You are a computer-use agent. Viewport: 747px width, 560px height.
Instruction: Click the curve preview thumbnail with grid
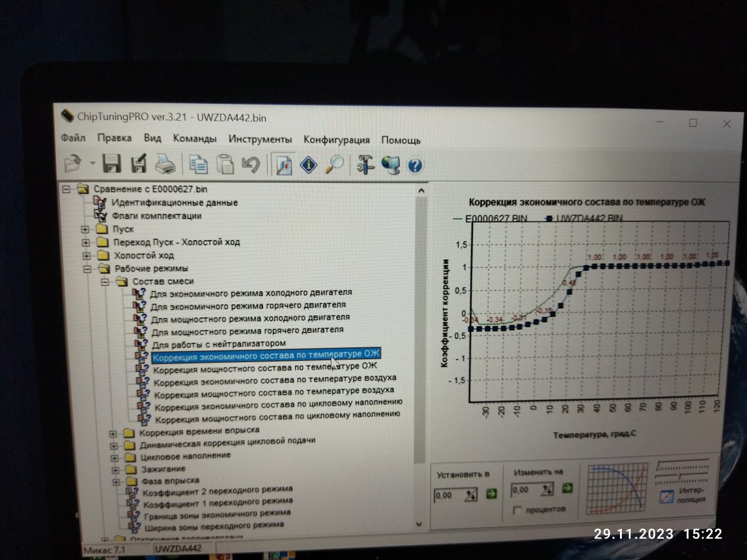pos(618,490)
